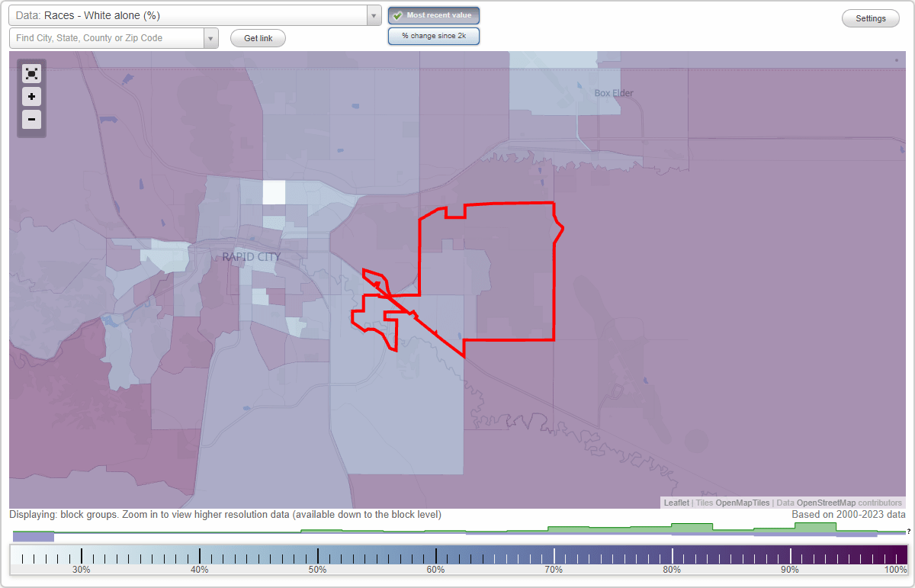Screen dimensions: 915x588
Task: Click the zoom-out minus icon on the map
Action: click(x=31, y=120)
